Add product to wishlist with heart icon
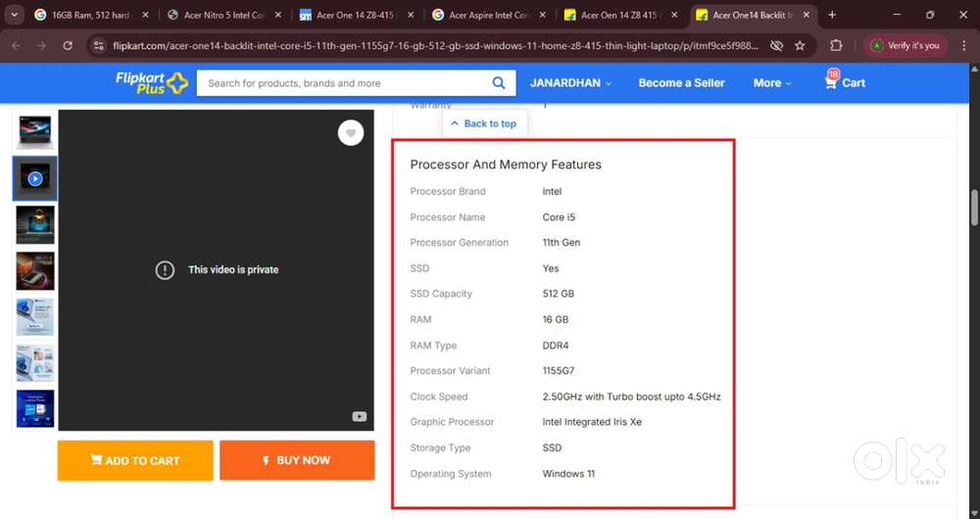This screenshot has width=980, height=519. tap(351, 133)
